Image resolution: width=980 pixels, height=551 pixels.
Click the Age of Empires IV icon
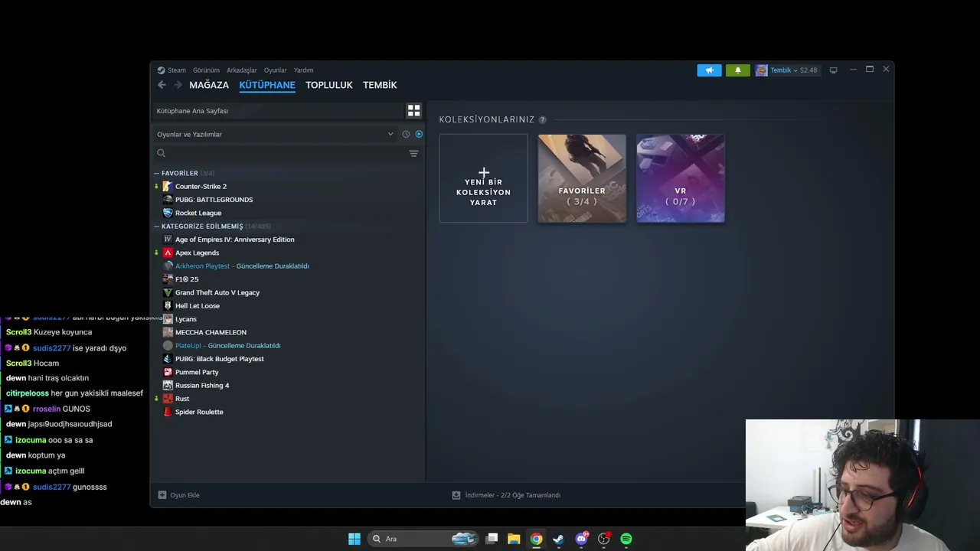pyautogui.click(x=168, y=240)
